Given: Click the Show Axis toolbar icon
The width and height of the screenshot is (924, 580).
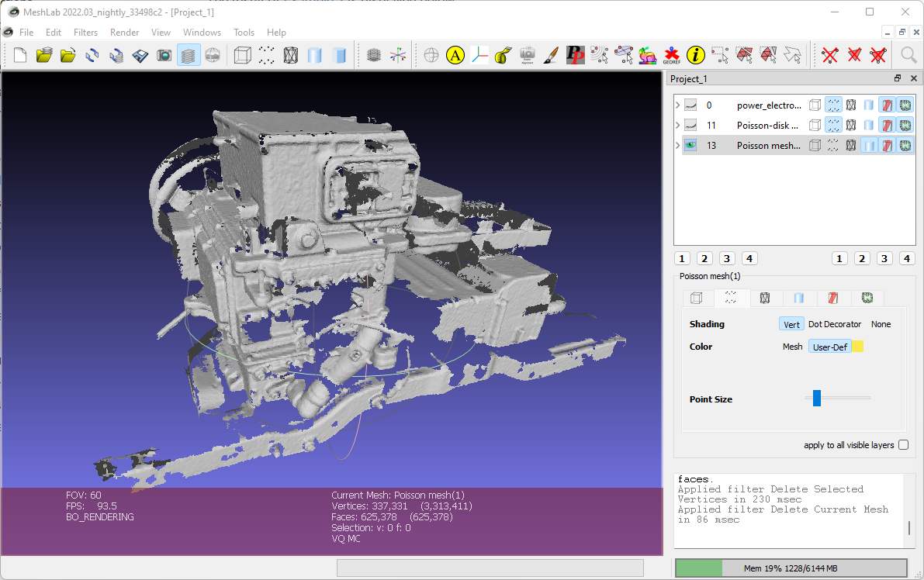Looking at the screenshot, I should 398,55.
